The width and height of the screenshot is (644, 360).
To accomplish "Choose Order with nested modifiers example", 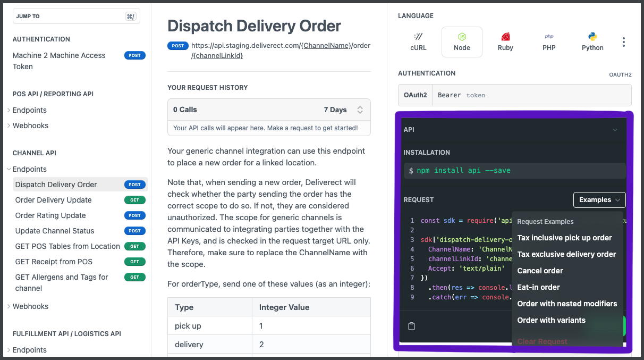I will (x=567, y=304).
